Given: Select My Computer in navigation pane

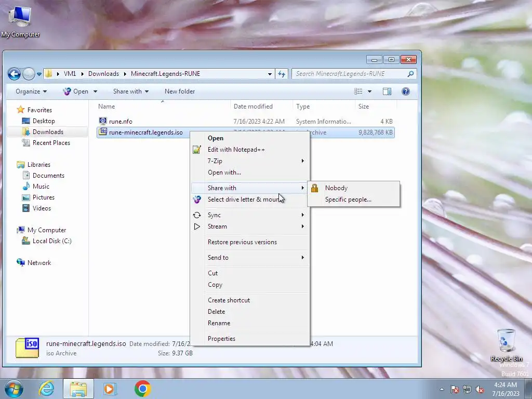Looking at the screenshot, I should (46, 230).
